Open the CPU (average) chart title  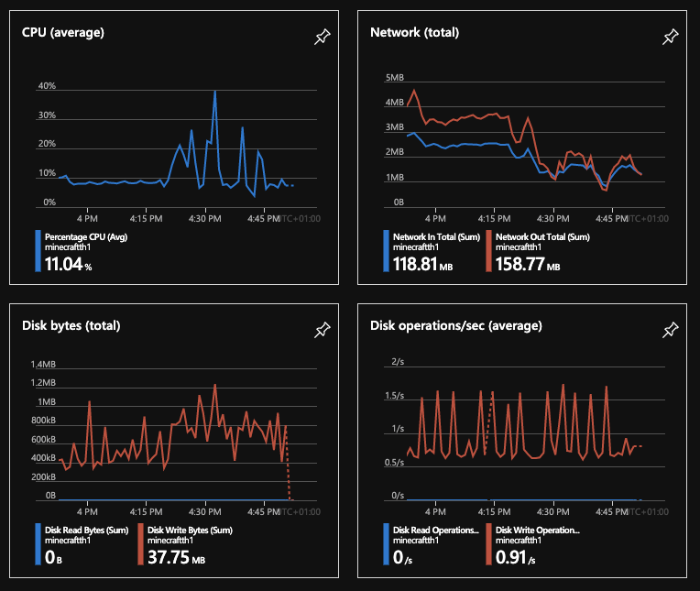point(63,33)
